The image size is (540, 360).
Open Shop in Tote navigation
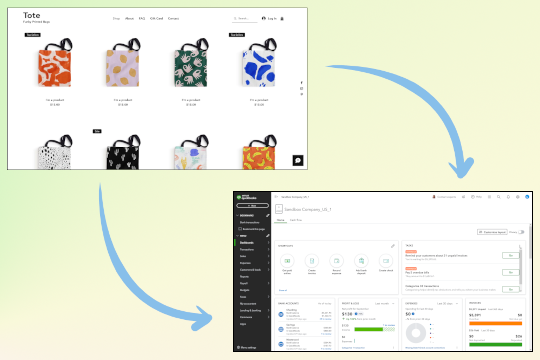(x=116, y=19)
